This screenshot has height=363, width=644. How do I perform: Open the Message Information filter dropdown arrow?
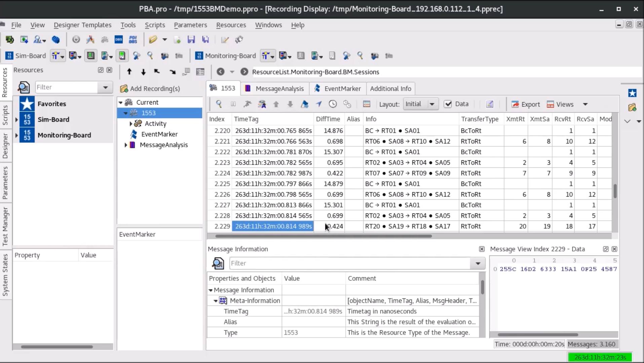point(478,263)
